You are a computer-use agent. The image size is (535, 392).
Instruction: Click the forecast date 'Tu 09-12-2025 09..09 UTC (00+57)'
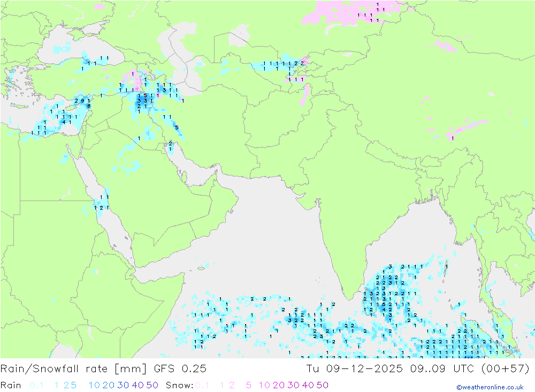pos(418,369)
